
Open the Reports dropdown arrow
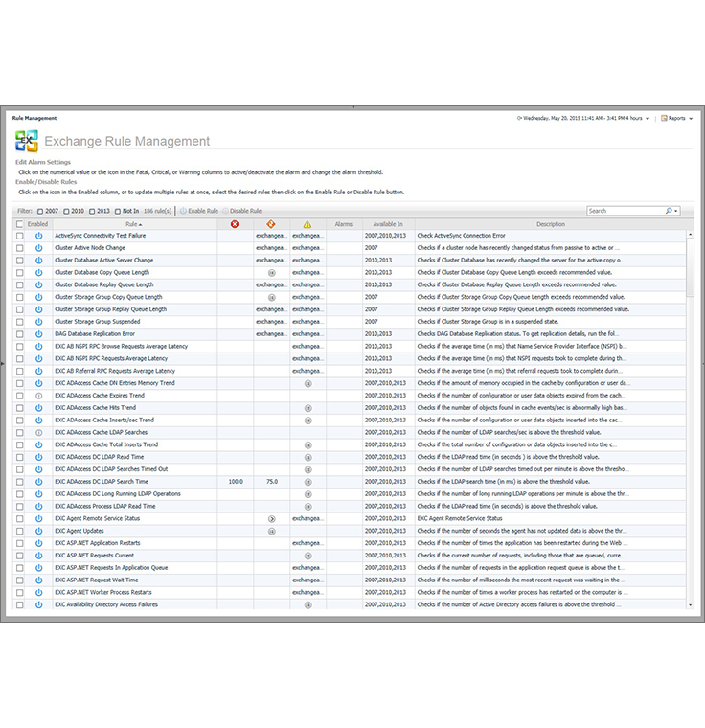691,119
